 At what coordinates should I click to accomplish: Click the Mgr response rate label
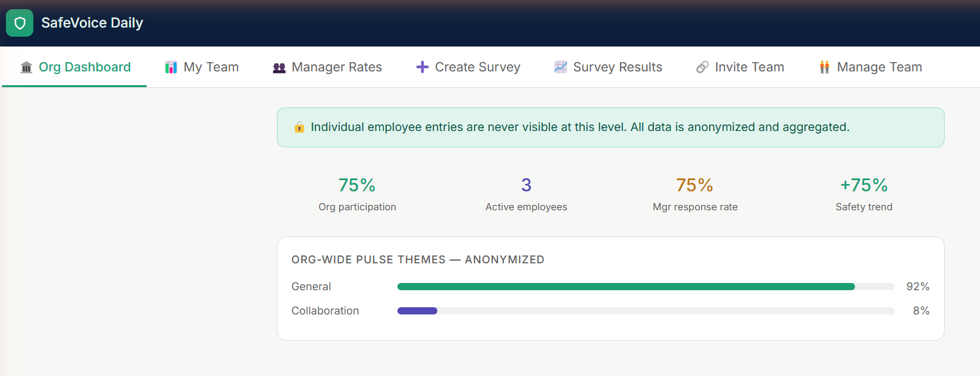[695, 207]
